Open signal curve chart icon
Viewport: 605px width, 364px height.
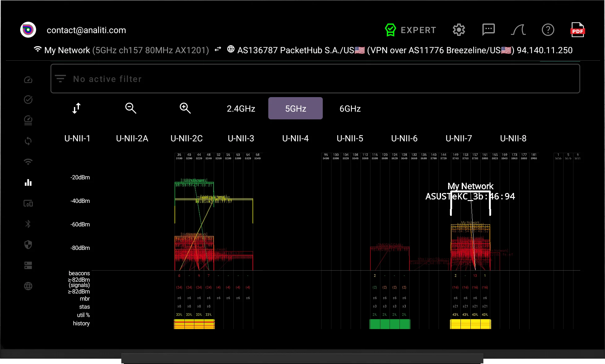(518, 30)
